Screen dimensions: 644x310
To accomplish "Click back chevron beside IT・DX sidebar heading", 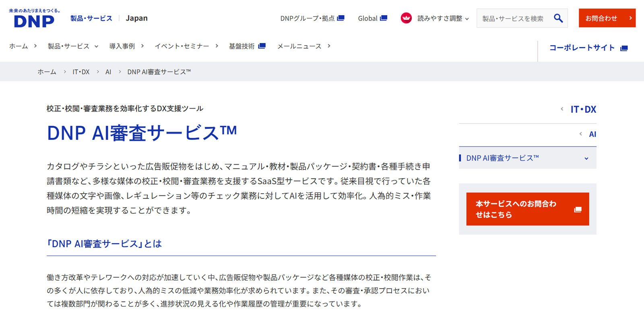I will [x=562, y=109].
